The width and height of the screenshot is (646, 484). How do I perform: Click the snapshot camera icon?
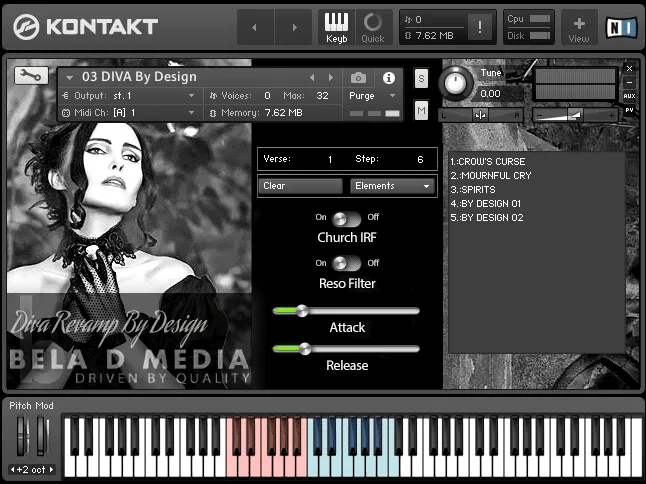click(358, 77)
